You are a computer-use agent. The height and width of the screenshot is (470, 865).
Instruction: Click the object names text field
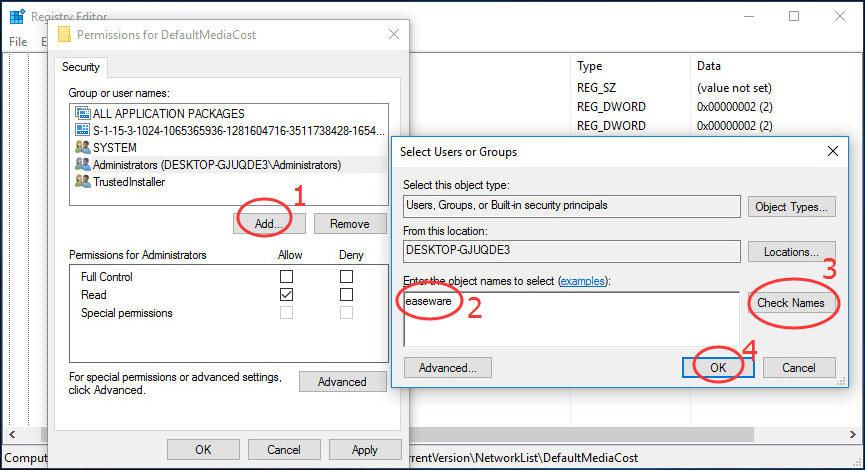(572, 319)
